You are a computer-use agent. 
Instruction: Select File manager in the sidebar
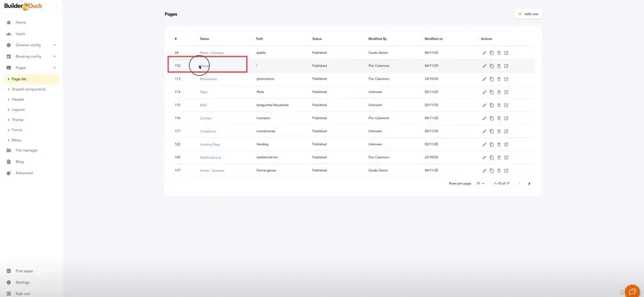tap(26, 150)
